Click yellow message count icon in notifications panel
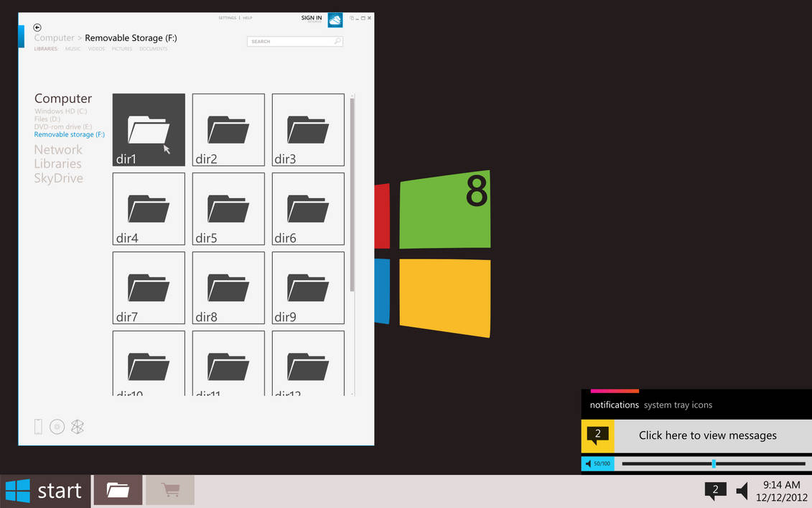This screenshot has height=508, width=812. point(597,436)
